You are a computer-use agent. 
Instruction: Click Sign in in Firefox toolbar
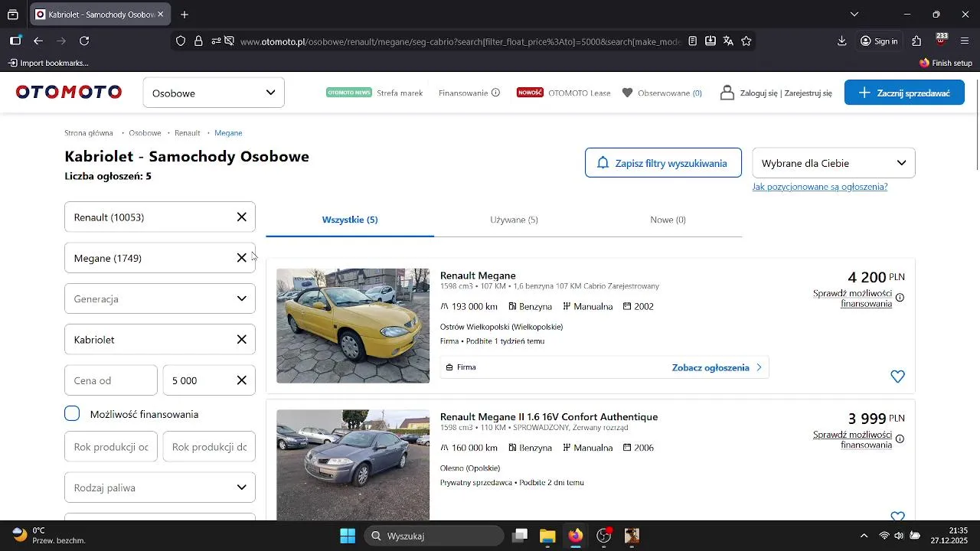(879, 41)
